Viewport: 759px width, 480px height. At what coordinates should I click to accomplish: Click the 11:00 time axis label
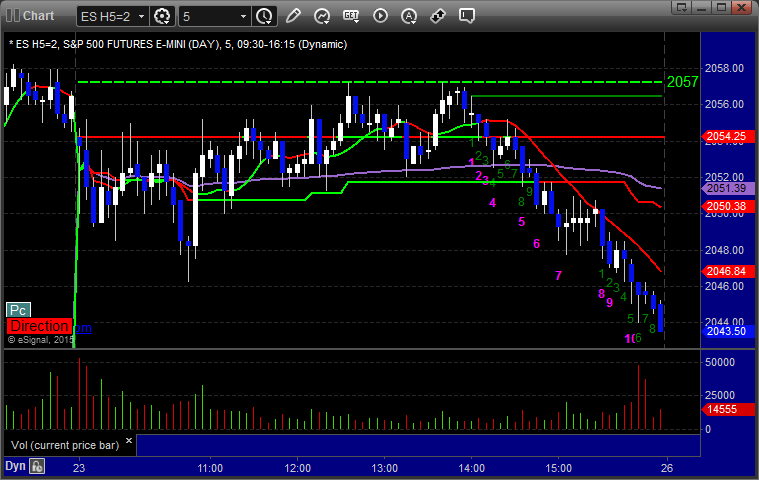[x=210, y=468]
